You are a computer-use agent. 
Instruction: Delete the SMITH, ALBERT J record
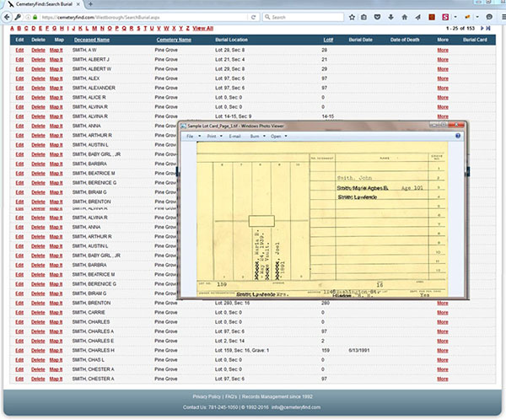pos(39,59)
